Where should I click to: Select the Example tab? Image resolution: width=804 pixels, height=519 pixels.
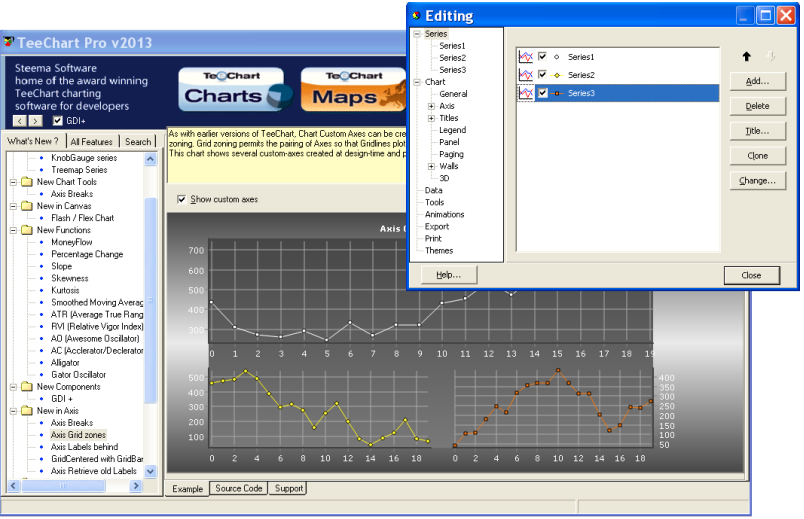[187, 489]
